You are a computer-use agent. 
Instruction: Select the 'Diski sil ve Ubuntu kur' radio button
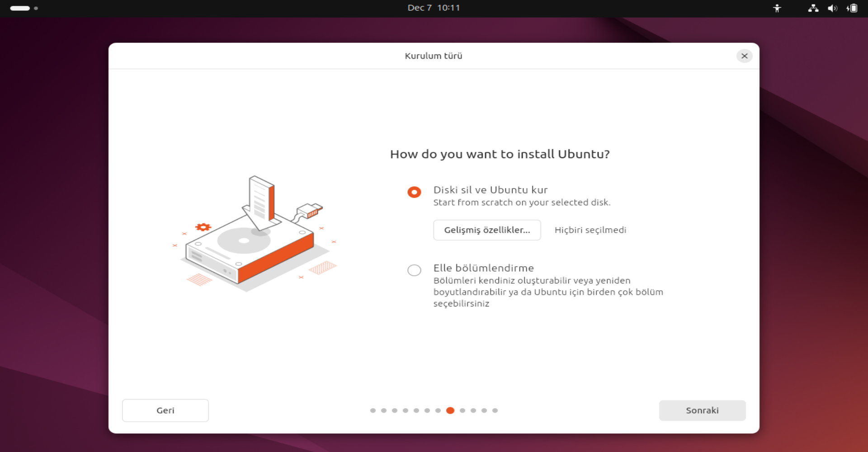tap(414, 192)
